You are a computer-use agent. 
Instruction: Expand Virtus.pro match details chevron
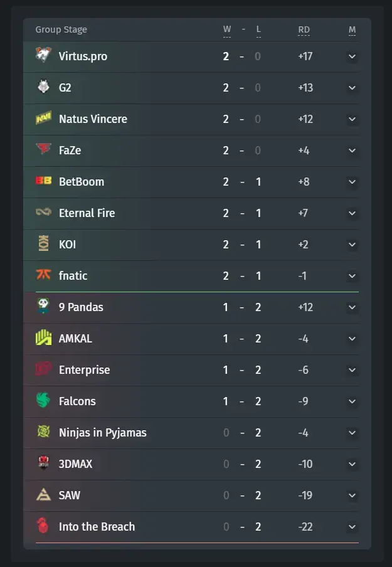(352, 56)
